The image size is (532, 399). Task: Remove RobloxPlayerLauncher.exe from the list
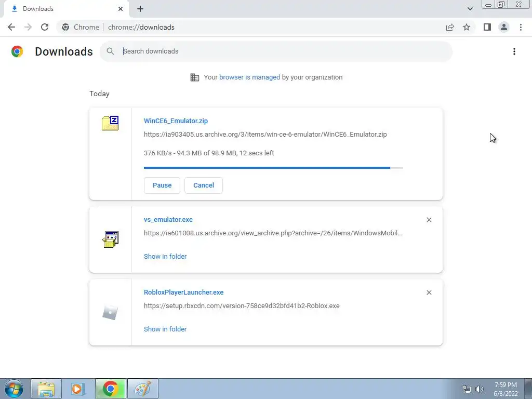click(x=429, y=292)
